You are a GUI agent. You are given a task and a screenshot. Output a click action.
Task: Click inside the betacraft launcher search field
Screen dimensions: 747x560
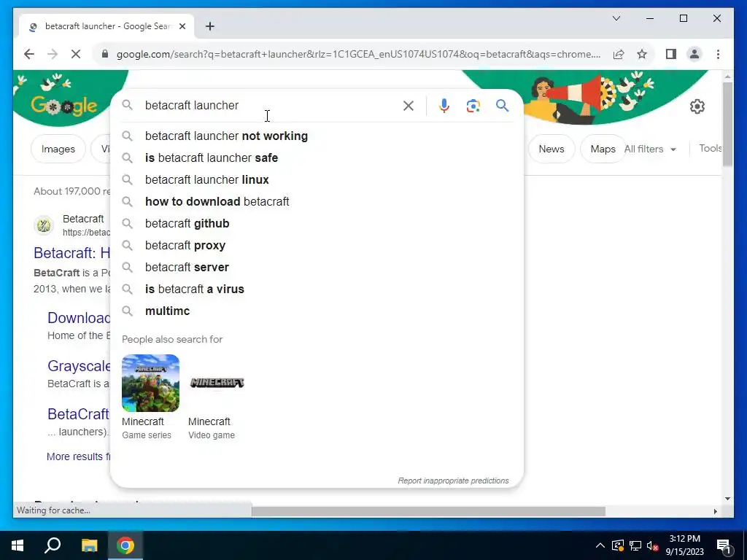271,105
